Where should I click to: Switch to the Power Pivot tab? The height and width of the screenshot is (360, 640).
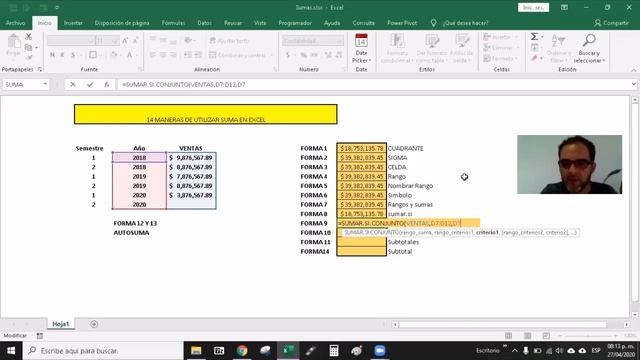(x=402, y=23)
